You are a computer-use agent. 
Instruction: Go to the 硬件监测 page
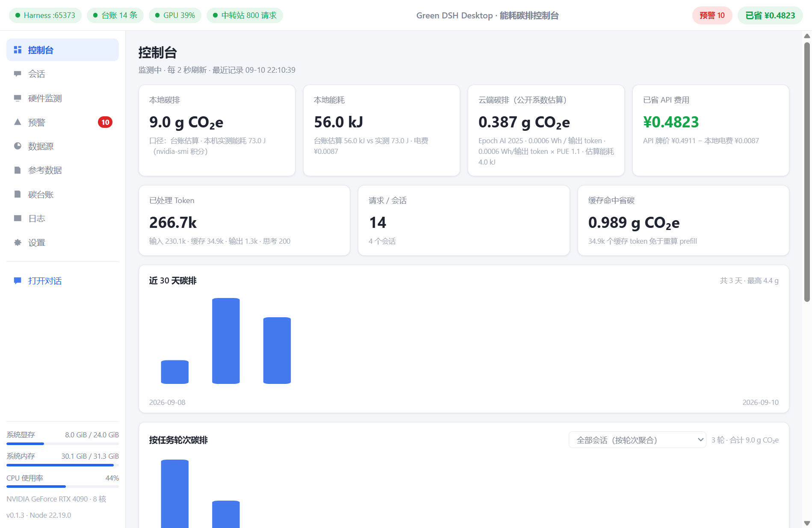pos(62,98)
